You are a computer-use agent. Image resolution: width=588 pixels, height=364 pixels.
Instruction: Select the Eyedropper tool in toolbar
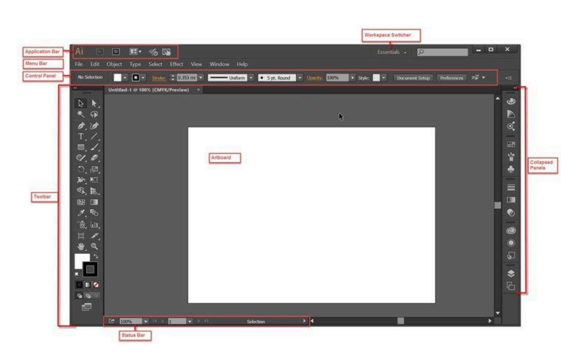point(81,213)
